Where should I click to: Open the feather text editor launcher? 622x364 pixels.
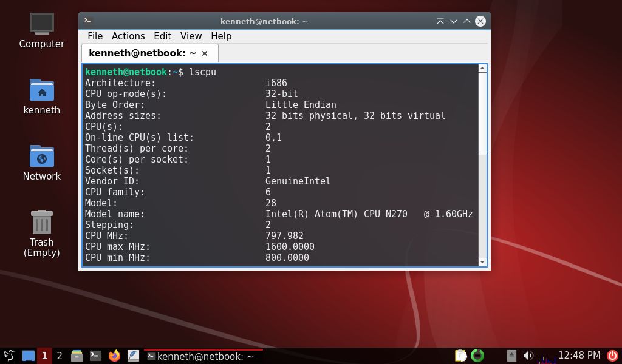point(133,356)
